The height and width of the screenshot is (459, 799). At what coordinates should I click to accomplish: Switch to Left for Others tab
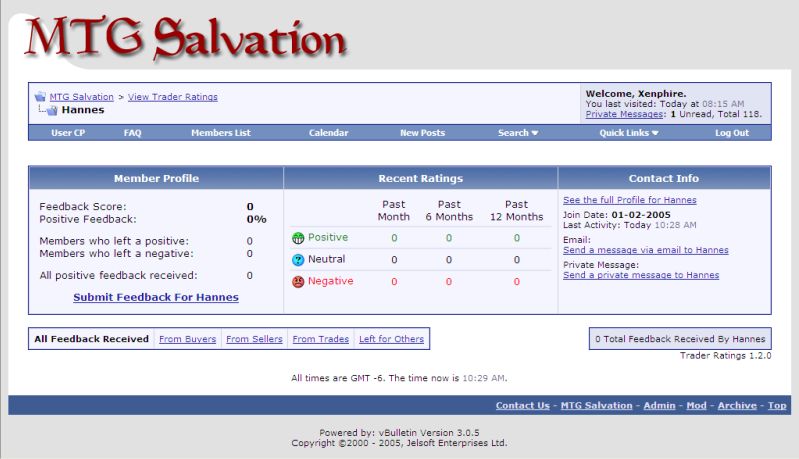391,339
